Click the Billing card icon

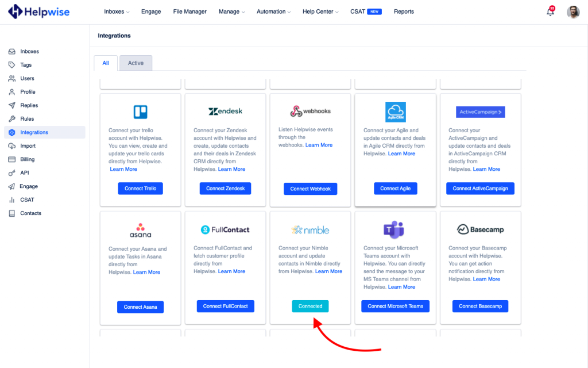click(x=12, y=160)
